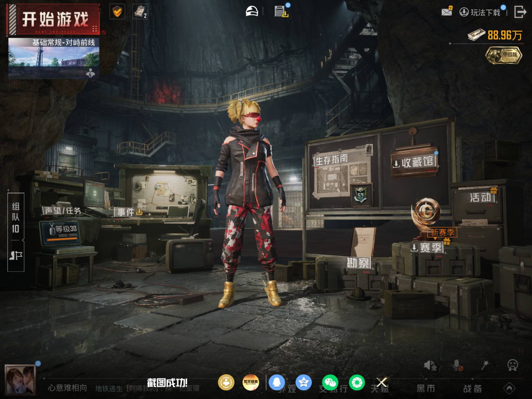
Task: Click the person silhouette icon on mode thumbnail
Action: coord(91,73)
